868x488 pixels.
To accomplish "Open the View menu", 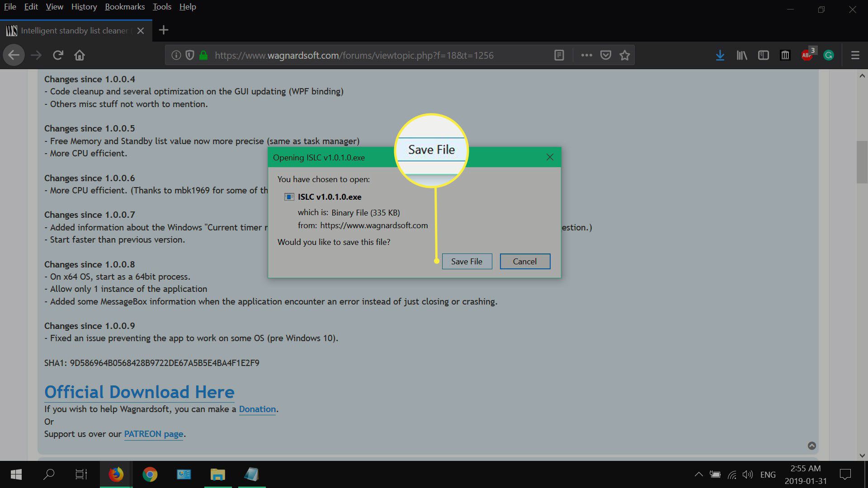I will (x=54, y=7).
